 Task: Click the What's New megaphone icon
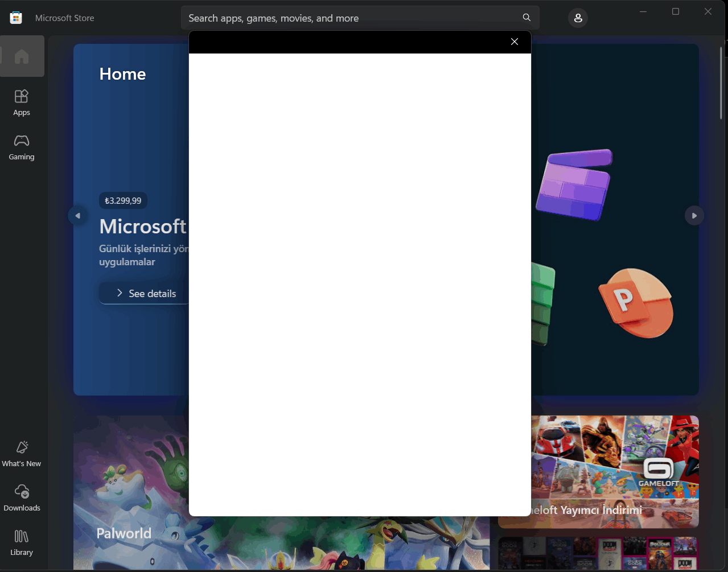point(21,453)
